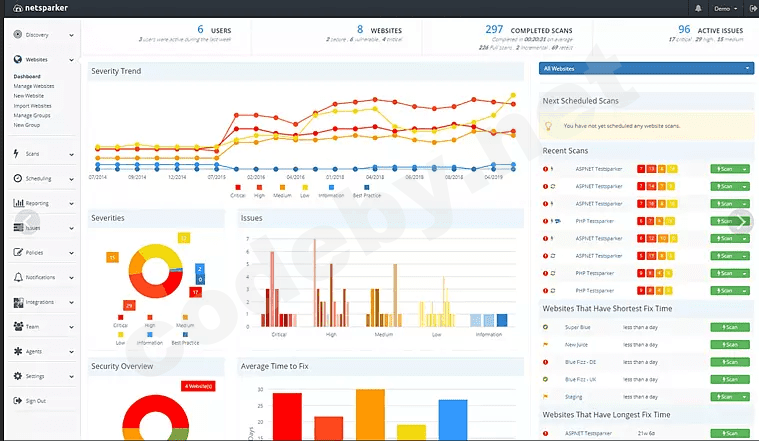Viewport: 759px width, 441px height.
Task: Open the Settings gear icon
Action: coord(18,376)
